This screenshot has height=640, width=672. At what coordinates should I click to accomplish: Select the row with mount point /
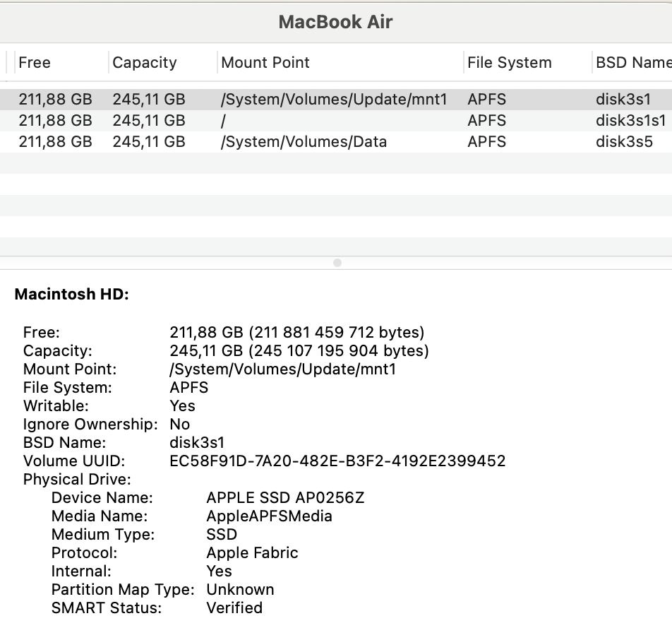click(336, 121)
